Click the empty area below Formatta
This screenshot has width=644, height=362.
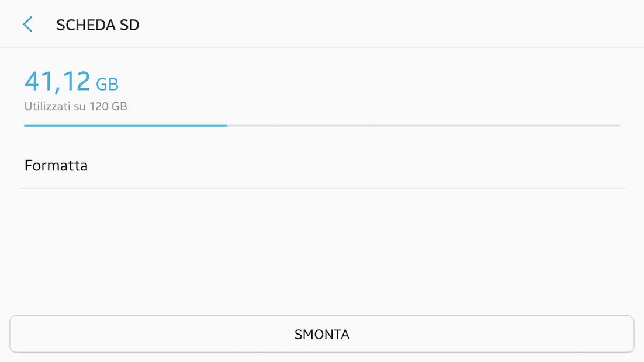[321, 251]
